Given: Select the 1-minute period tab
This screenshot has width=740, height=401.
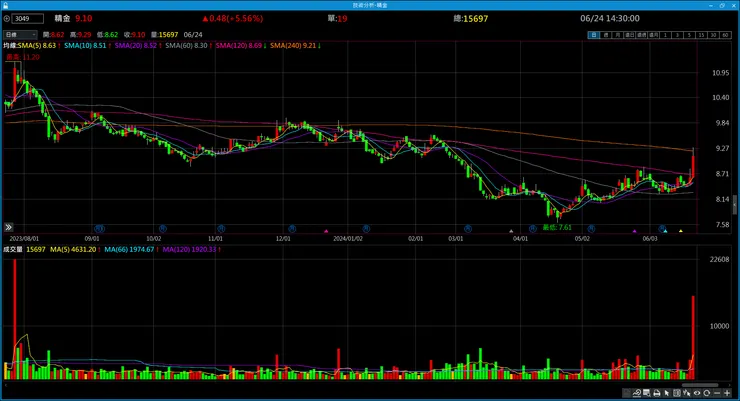Looking at the screenshot, I should click(x=665, y=35).
